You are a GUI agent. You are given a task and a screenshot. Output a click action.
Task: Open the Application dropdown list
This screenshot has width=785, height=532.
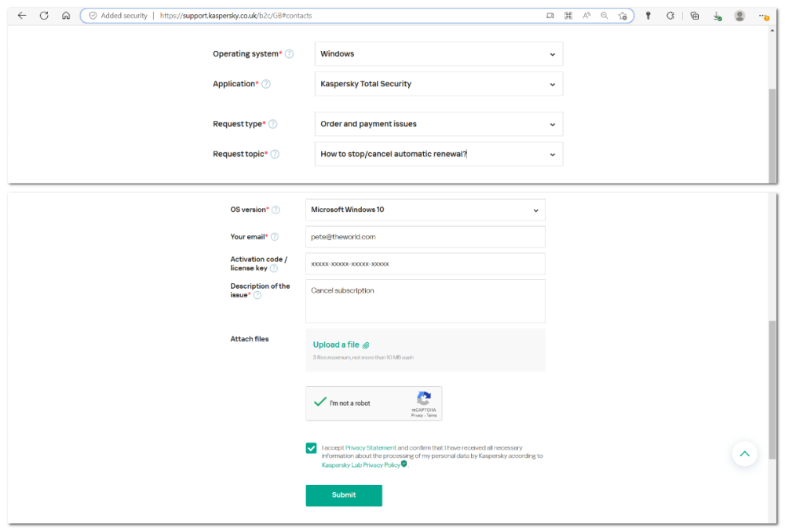[x=439, y=84]
